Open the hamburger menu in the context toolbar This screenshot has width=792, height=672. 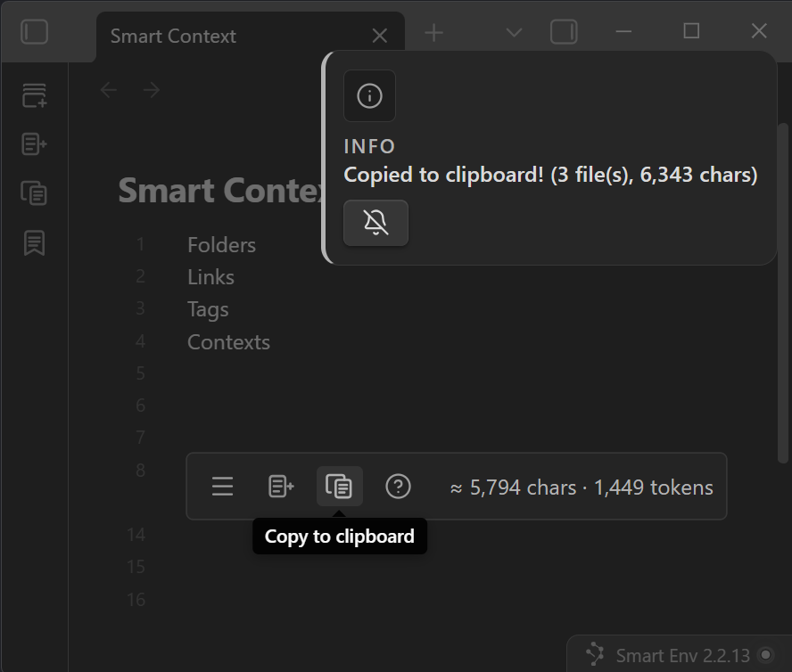click(222, 487)
